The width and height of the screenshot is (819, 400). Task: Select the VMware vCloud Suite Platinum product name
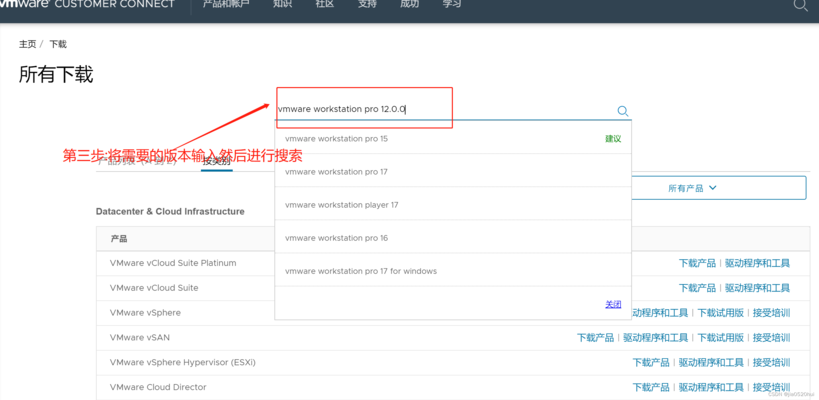[x=173, y=263]
